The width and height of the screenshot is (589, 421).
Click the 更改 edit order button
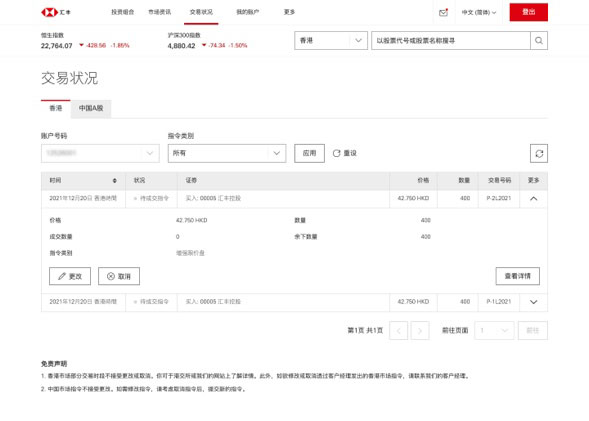click(x=70, y=276)
